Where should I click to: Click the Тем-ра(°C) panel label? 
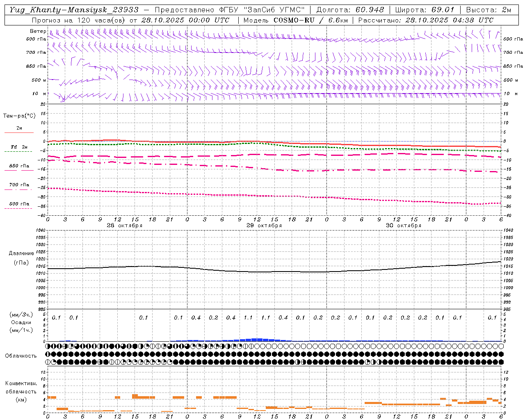pyautogui.click(x=19, y=116)
